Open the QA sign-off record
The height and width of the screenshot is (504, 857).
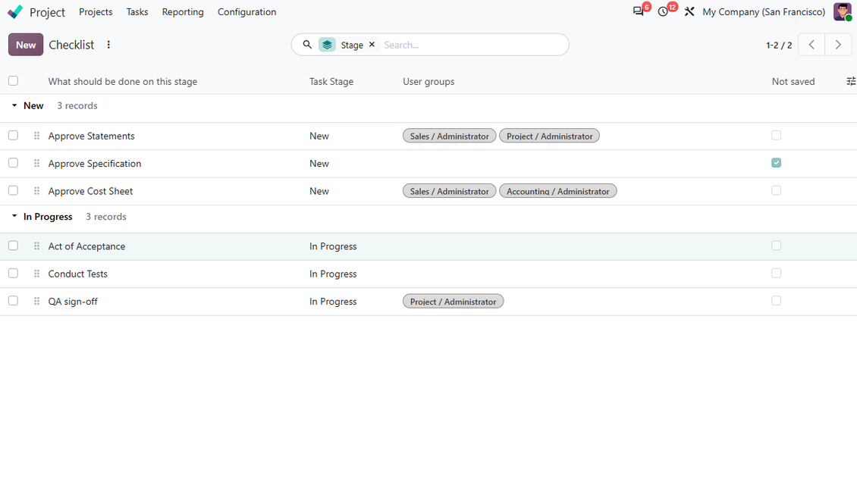[x=73, y=302]
